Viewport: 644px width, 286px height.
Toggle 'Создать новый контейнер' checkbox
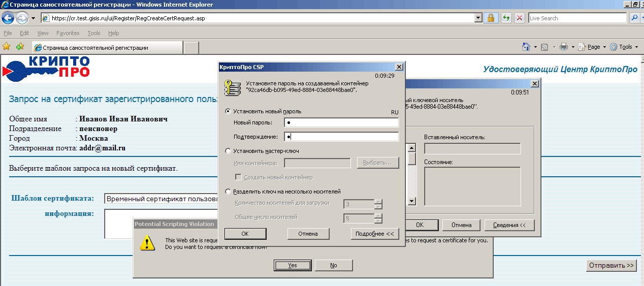pos(238,177)
